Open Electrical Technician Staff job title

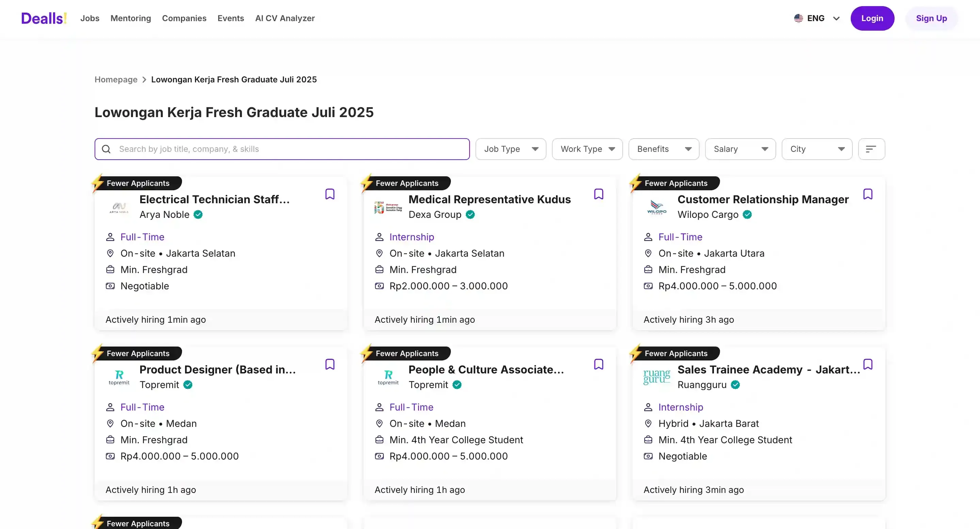pyautogui.click(x=215, y=199)
